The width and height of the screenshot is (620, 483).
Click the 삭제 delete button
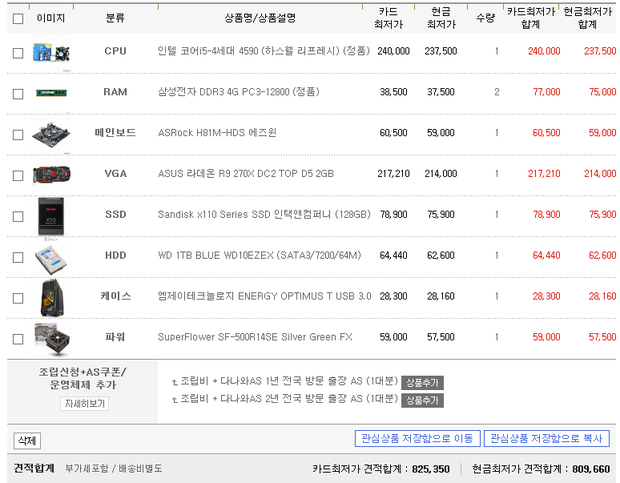click(26, 440)
